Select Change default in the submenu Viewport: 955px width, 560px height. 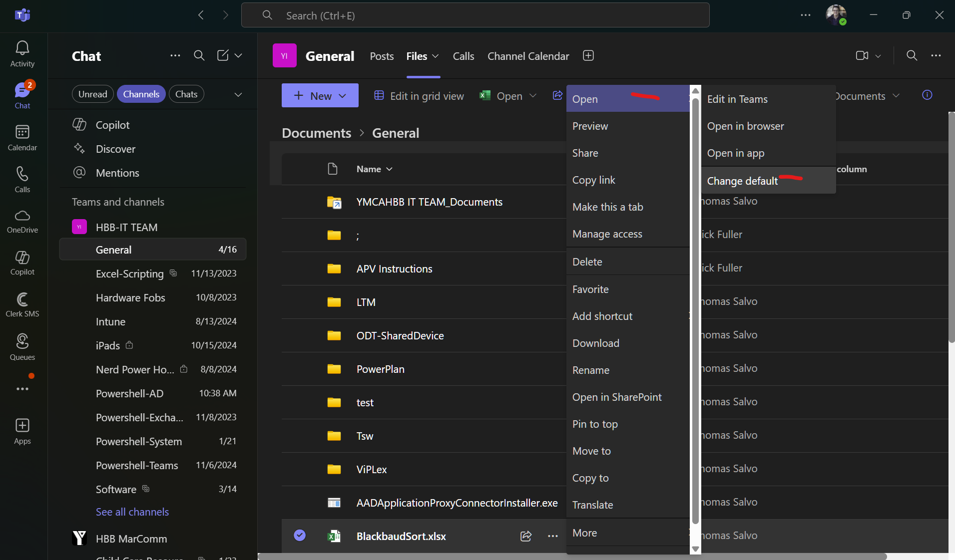[x=768, y=181]
